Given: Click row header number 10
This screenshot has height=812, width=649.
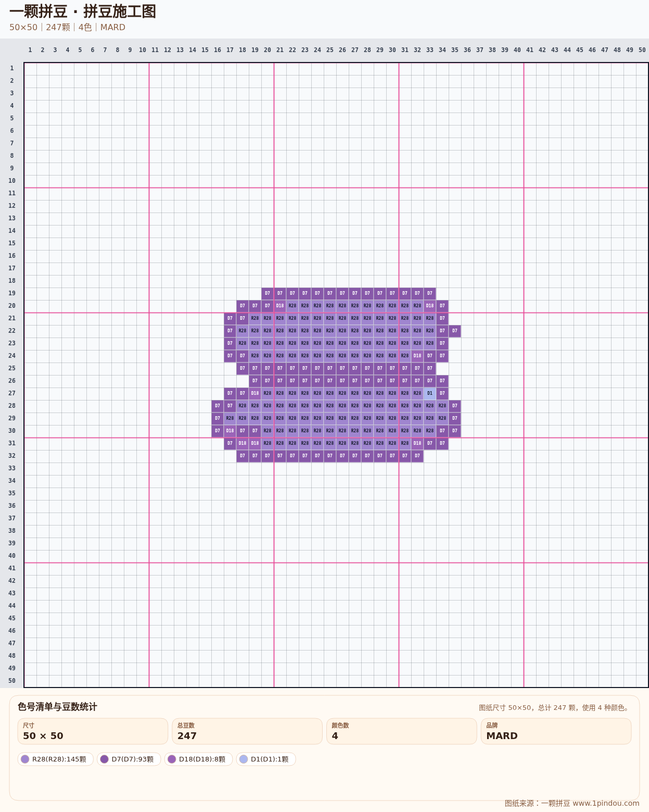Looking at the screenshot, I should pyautogui.click(x=12, y=181).
